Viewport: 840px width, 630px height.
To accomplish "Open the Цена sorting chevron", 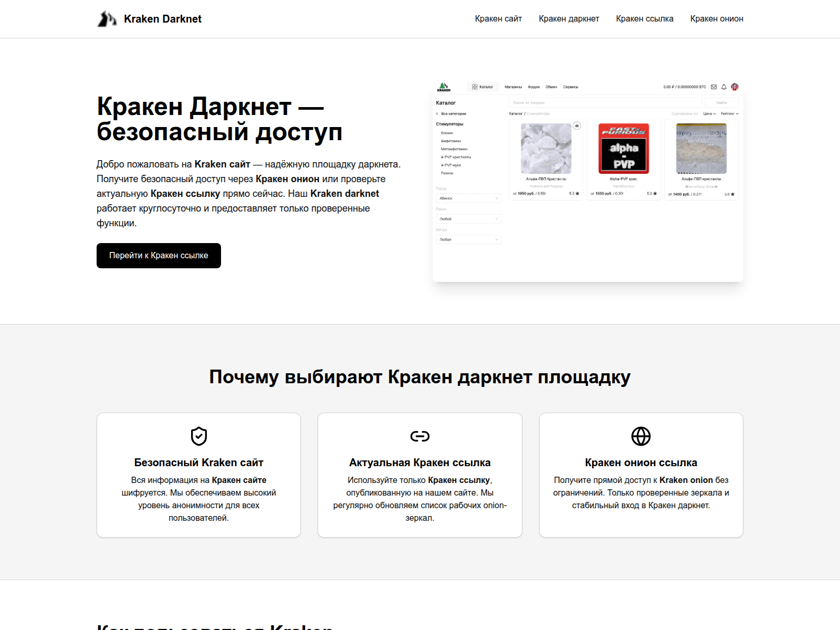I will 715,114.
